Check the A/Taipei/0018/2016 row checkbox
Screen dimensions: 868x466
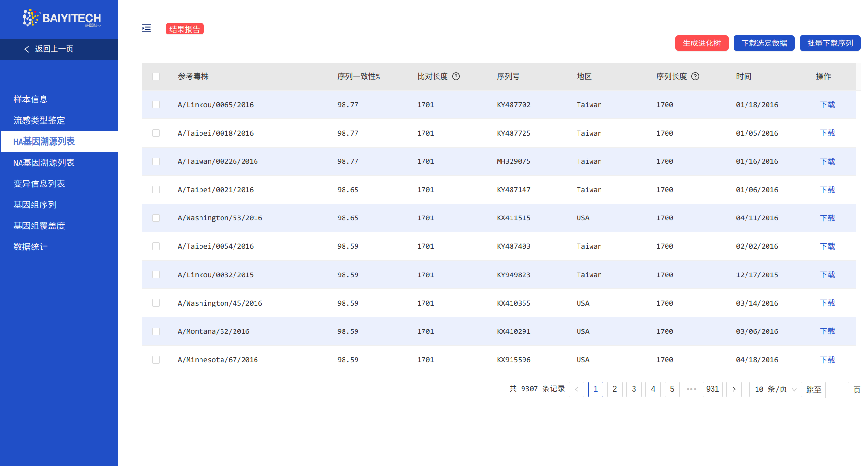[x=156, y=133]
